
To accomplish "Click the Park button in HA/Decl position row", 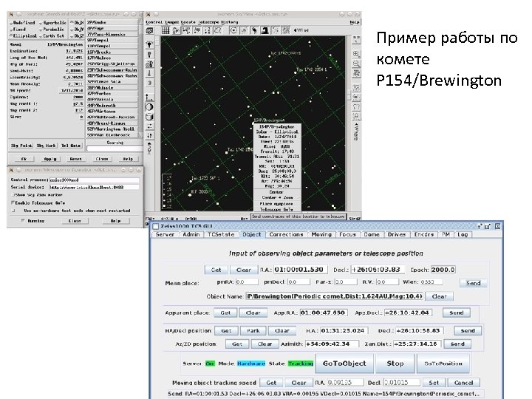I will pyautogui.click(x=253, y=330).
